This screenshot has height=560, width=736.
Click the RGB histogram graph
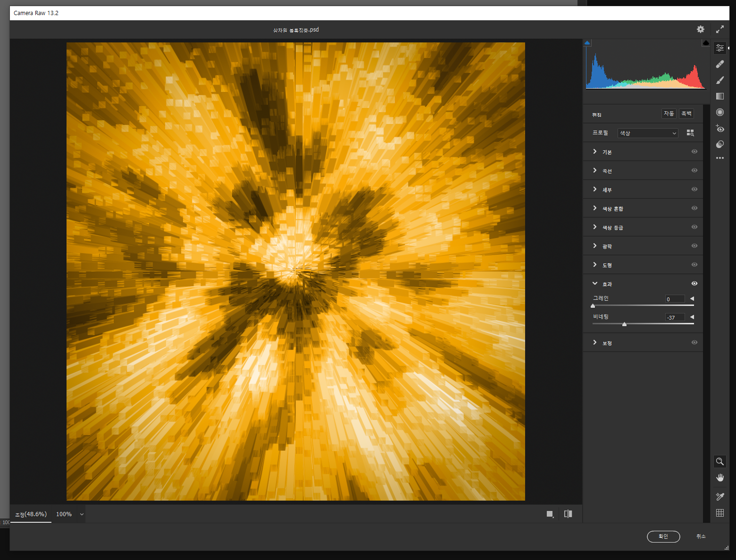click(646, 67)
